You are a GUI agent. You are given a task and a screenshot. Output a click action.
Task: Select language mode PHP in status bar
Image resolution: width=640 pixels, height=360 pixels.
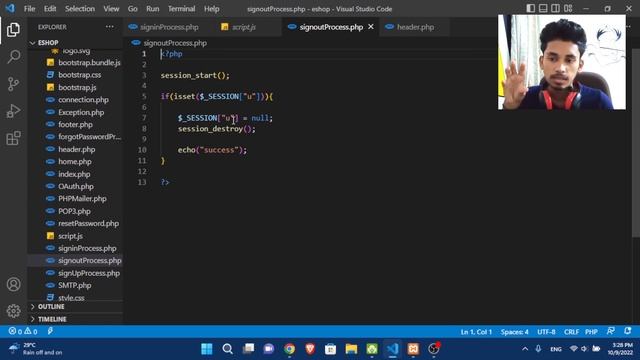(x=591, y=332)
